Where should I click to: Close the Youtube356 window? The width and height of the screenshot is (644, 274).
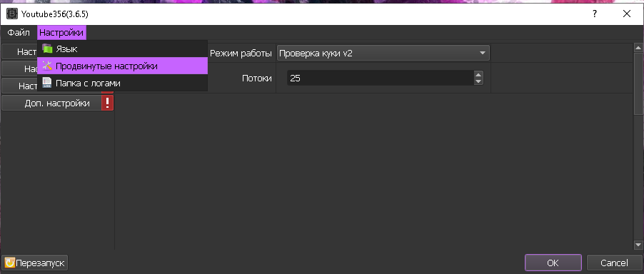626,14
